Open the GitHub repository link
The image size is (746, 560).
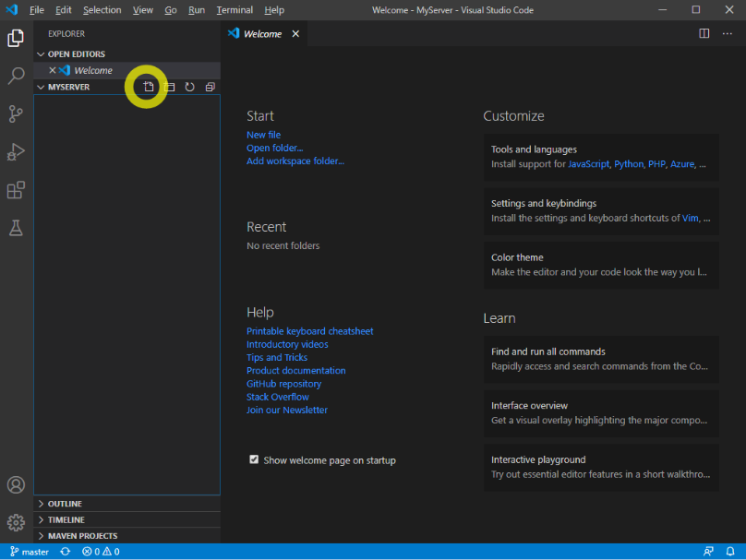point(283,384)
